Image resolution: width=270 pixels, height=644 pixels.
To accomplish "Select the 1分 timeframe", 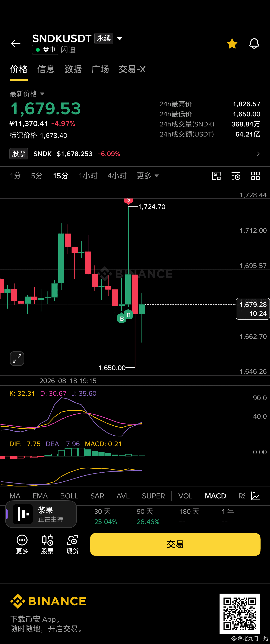I will point(15,176).
